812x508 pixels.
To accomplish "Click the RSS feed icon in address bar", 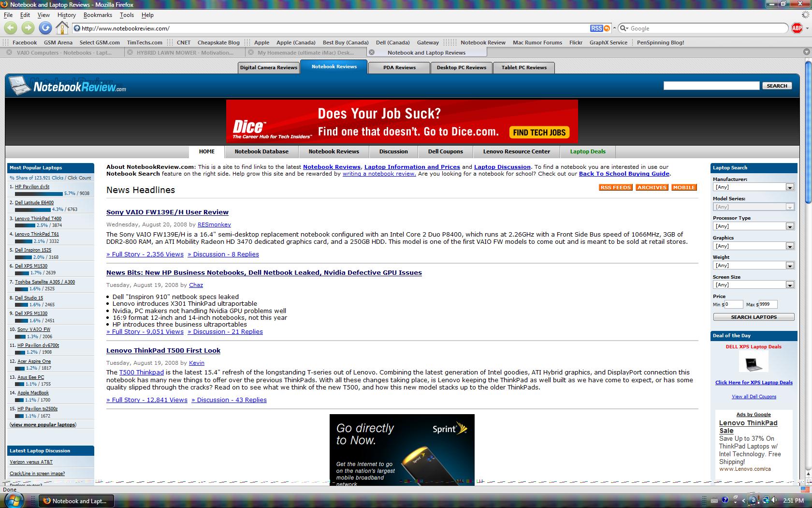I will tap(600, 28).
